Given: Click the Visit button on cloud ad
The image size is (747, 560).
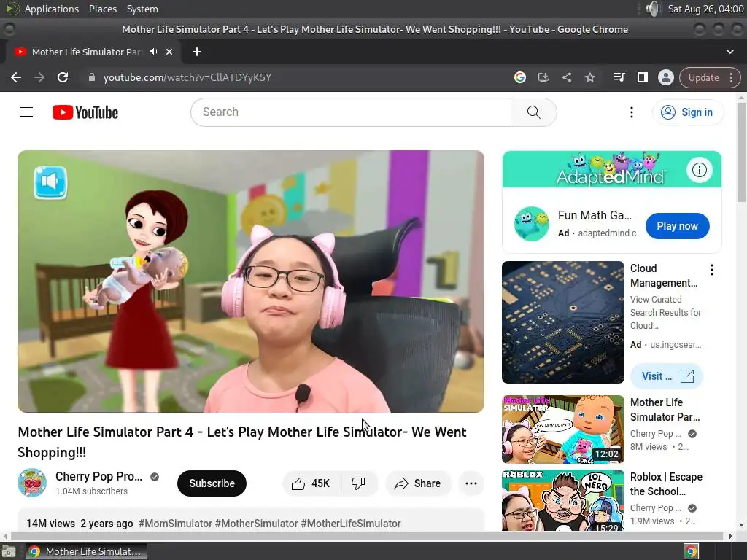Looking at the screenshot, I should click(x=667, y=376).
